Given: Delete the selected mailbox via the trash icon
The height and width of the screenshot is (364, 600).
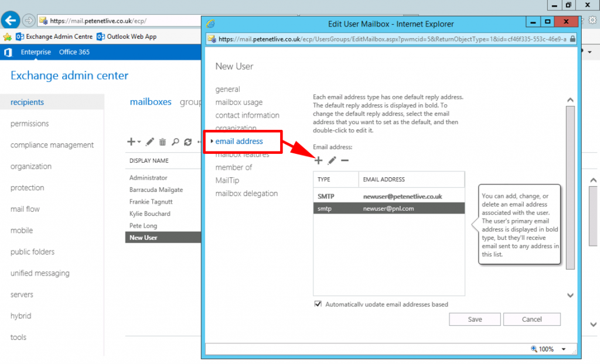Looking at the screenshot, I should tap(163, 142).
